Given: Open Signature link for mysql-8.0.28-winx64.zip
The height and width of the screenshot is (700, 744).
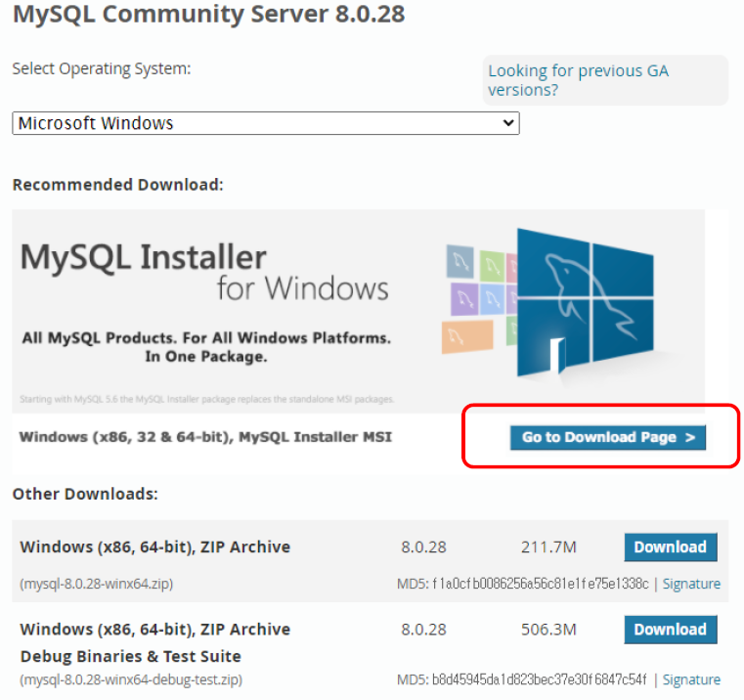Looking at the screenshot, I should 691,584.
